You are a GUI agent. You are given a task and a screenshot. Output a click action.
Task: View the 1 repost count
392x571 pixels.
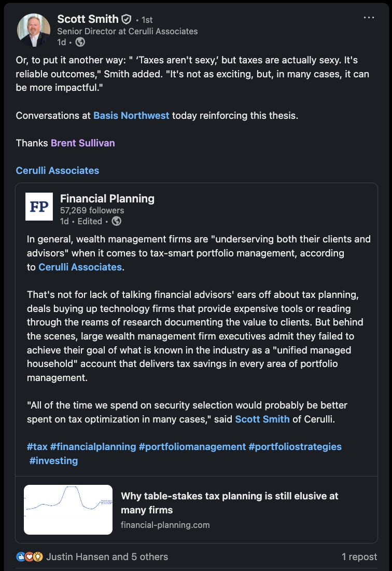point(359,556)
